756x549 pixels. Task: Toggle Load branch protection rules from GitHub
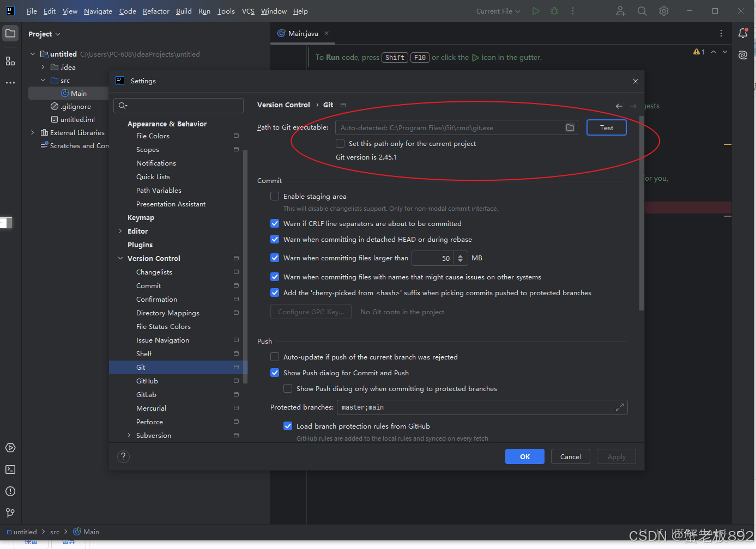pos(288,426)
